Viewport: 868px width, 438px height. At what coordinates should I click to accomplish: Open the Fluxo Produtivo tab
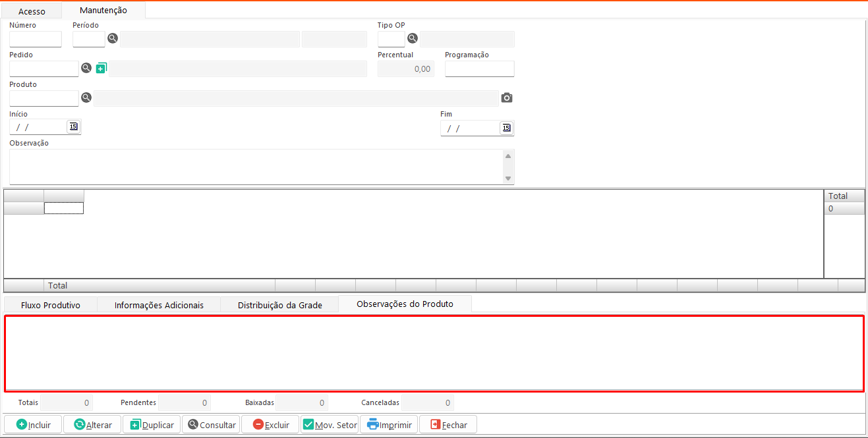51,305
